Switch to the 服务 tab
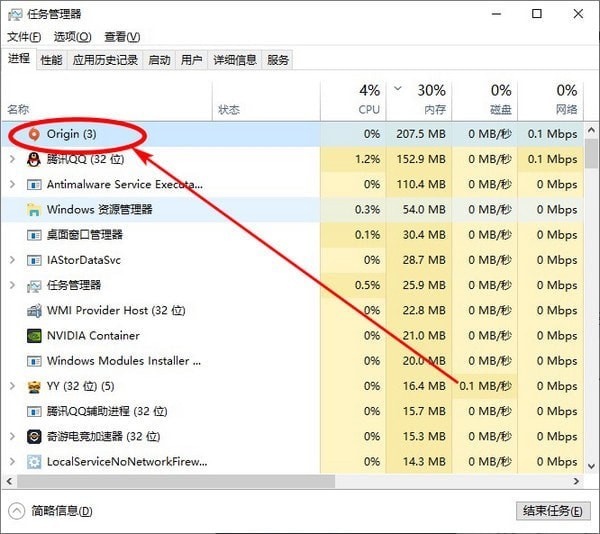This screenshot has width=600, height=534. (x=277, y=60)
